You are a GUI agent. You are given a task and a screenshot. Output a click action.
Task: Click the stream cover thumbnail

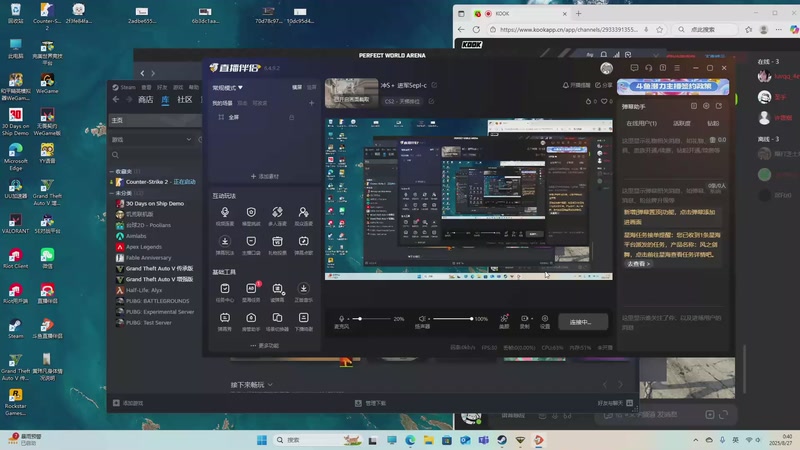[352, 92]
